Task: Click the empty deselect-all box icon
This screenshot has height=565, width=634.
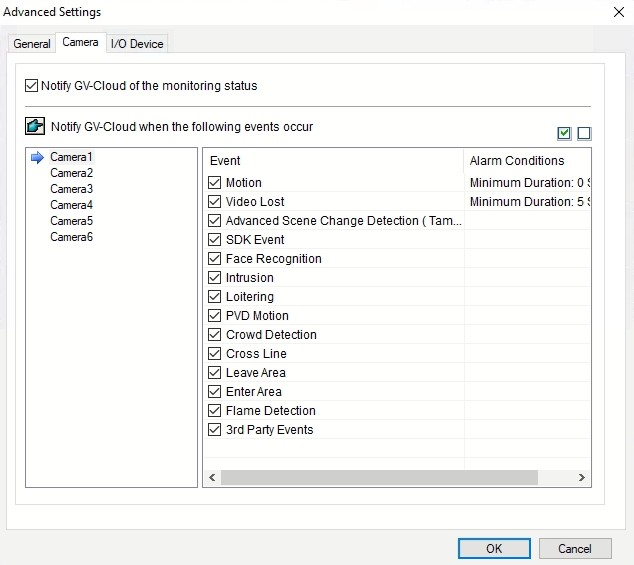Action: tap(584, 134)
